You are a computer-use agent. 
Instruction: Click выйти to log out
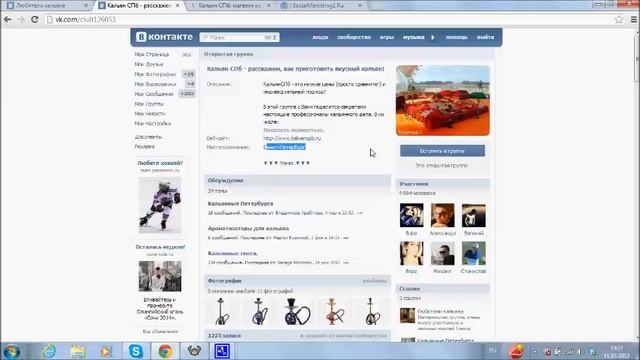[485, 37]
